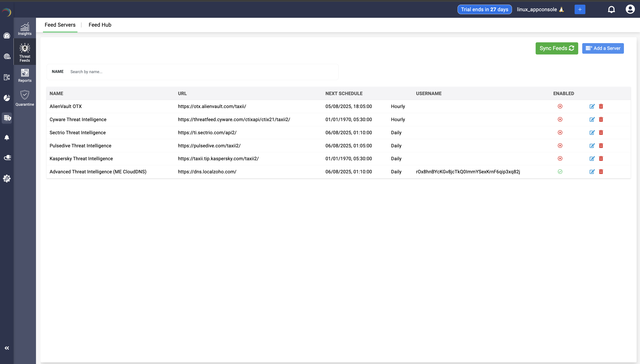
Task: Click the Add a Server button
Action: coord(603,48)
